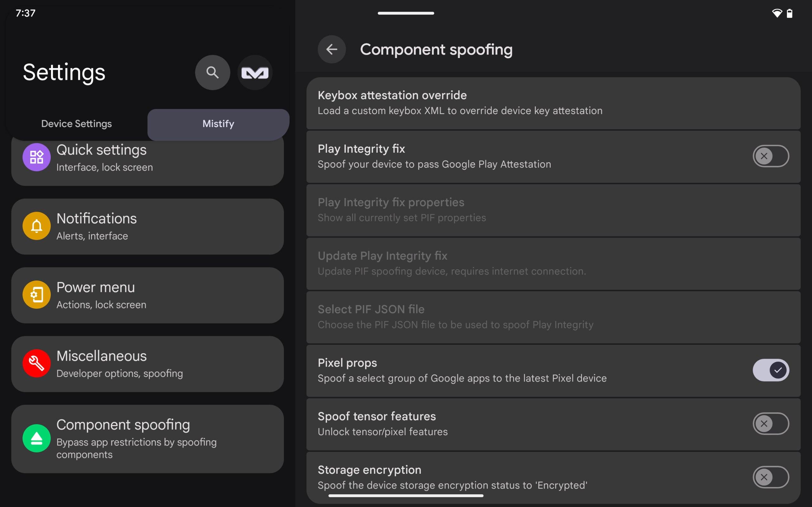812x507 pixels.
Task: Tap the bottom navigation gesture bar
Action: pos(406,496)
